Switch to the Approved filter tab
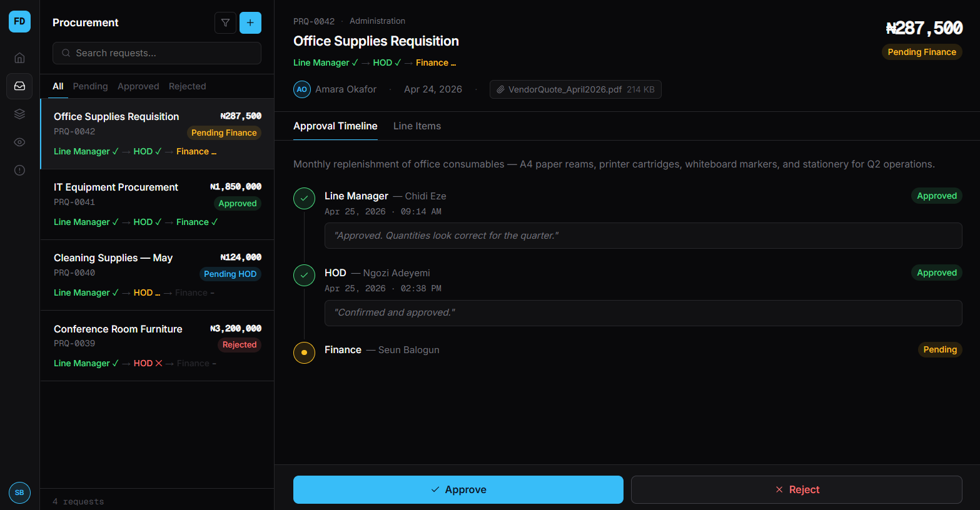980x510 pixels. pos(138,86)
